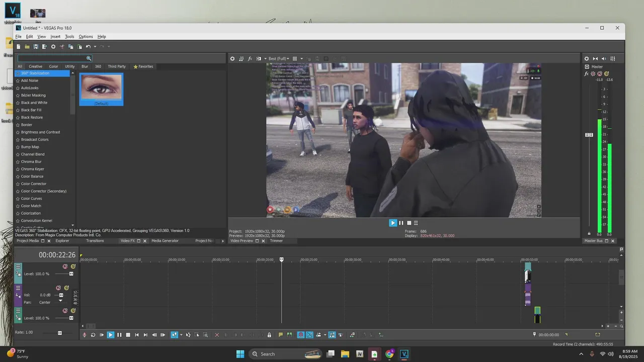Click the Paste icon in main toolbar
The width and height of the screenshot is (644, 362).
[79, 47]
